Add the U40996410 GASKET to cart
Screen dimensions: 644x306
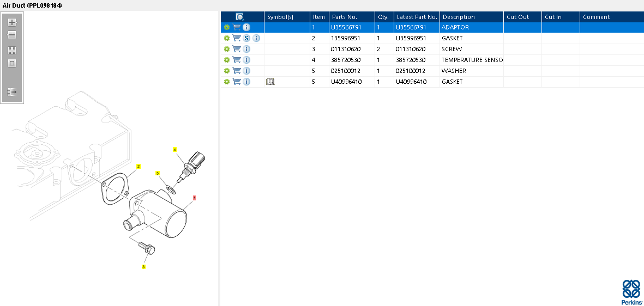(x=237, y=82)
